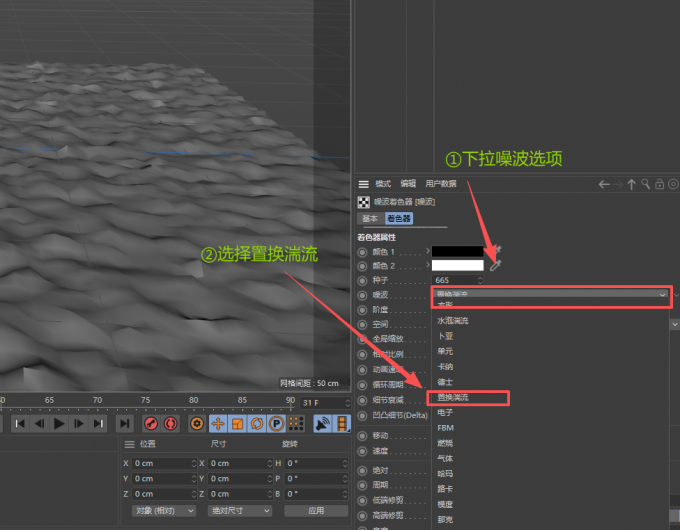This screenshot has height=530, width=680.
Task: Jump to the end of the animation
Action: tap(98, 424)
